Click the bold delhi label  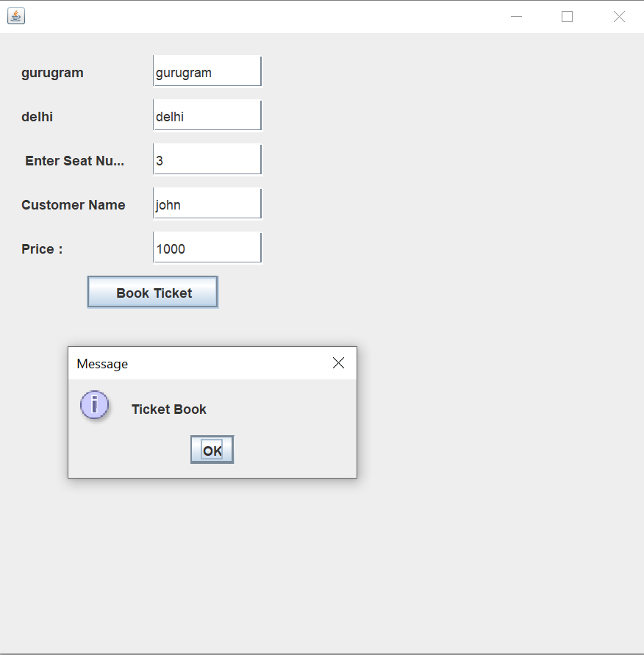(37, 117)
